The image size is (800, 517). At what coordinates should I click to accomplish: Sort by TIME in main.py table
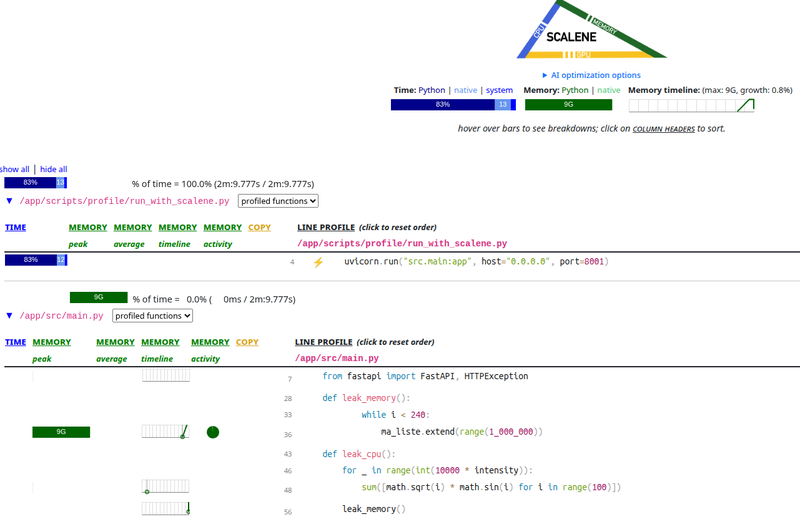point(15,342)
